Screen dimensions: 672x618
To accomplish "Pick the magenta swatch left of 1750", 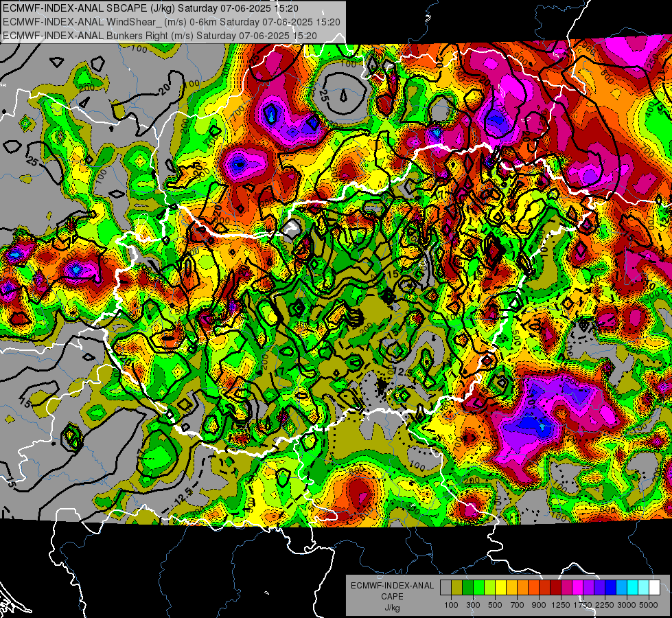I will coord(578,588).
